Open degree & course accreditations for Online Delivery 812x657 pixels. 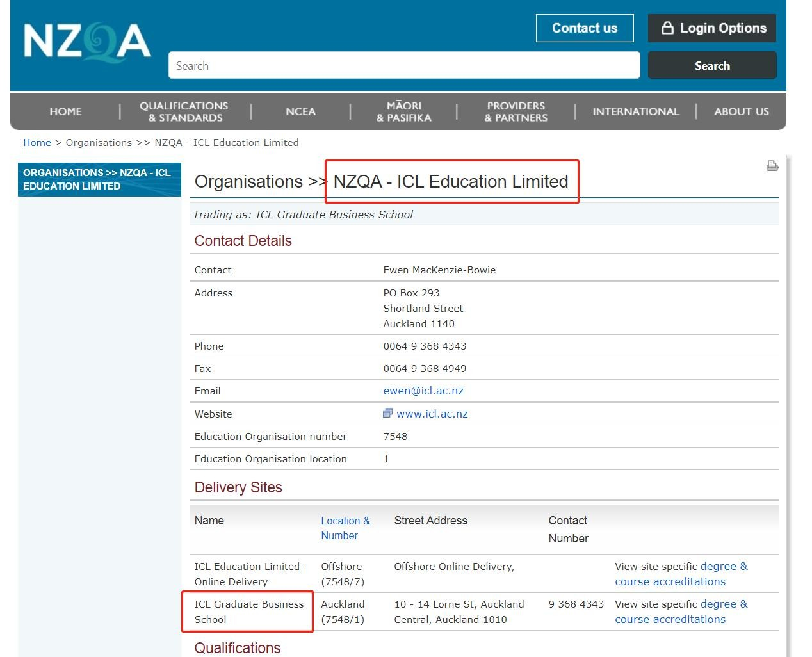[681, 574]
